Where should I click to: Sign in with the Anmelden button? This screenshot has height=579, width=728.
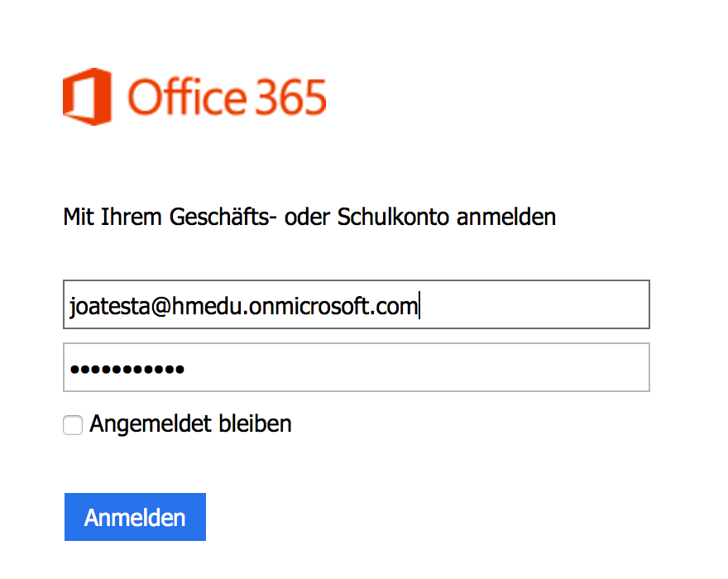click(x=135, y=517)
